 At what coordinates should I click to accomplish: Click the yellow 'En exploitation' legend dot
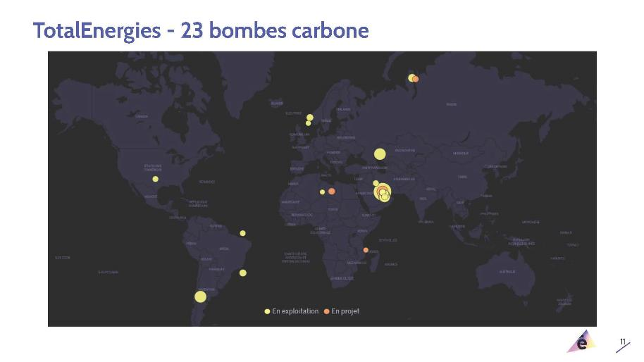[x=267, y=311]
